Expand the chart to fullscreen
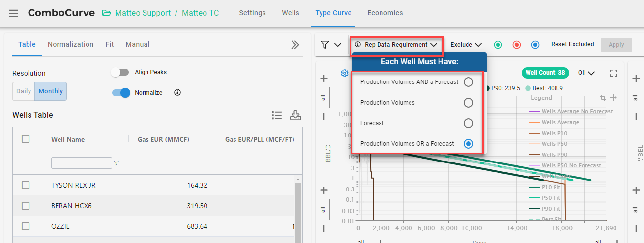The height and width of the screenshot is (243, 644). [x=613, y=73]
